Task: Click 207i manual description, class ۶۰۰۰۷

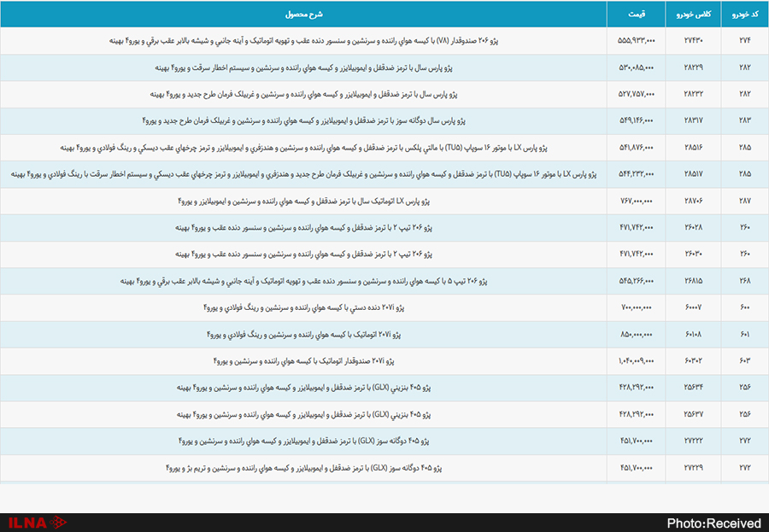Action: tap(303, 307)
